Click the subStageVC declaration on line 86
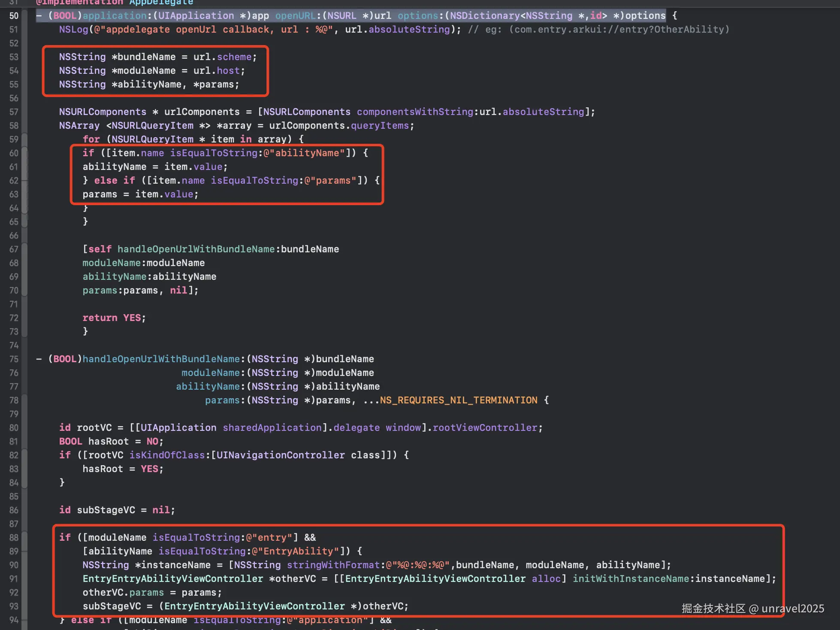 click(x=106, y=510)
